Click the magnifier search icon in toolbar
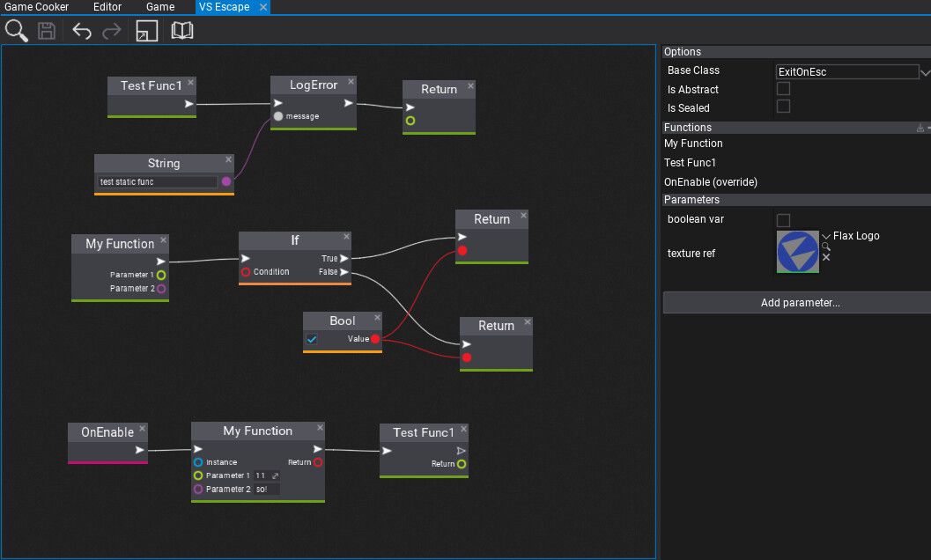The image size is (931, 560). [x=17, y=31]
